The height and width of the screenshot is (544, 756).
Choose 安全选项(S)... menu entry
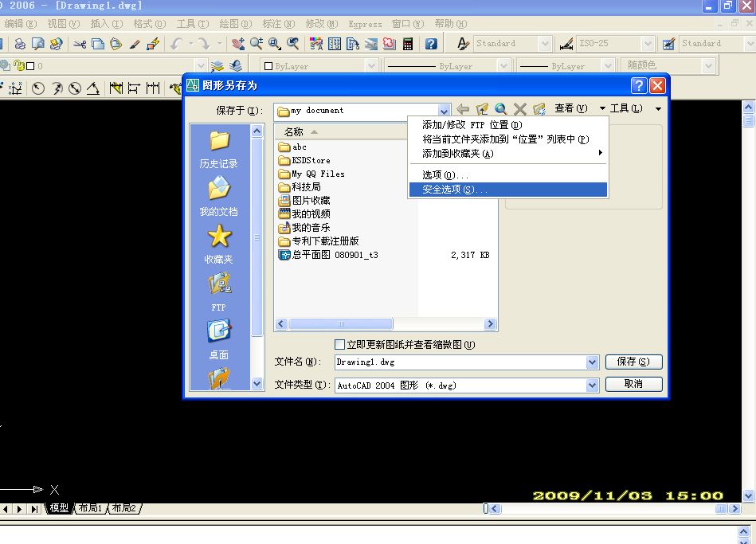pos(507,190)
